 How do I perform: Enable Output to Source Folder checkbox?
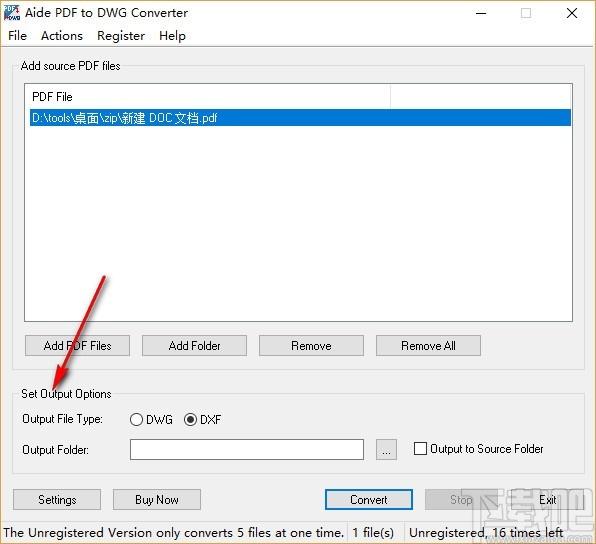pos(420,449)
